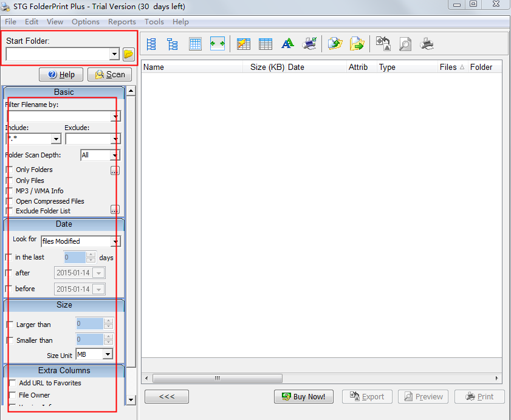Click the folder with curved green arrow
The image size is (511, 420).
335,43
